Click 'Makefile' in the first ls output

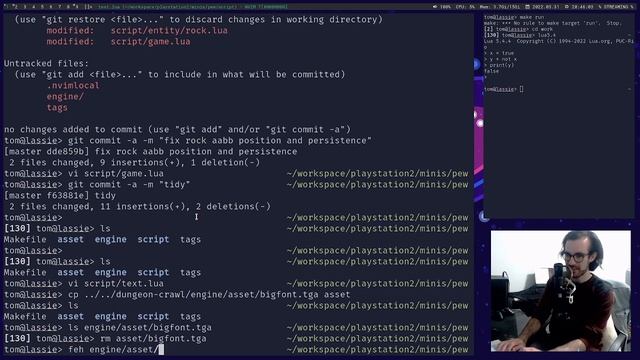pyautogui.click(x=25, y=240)
